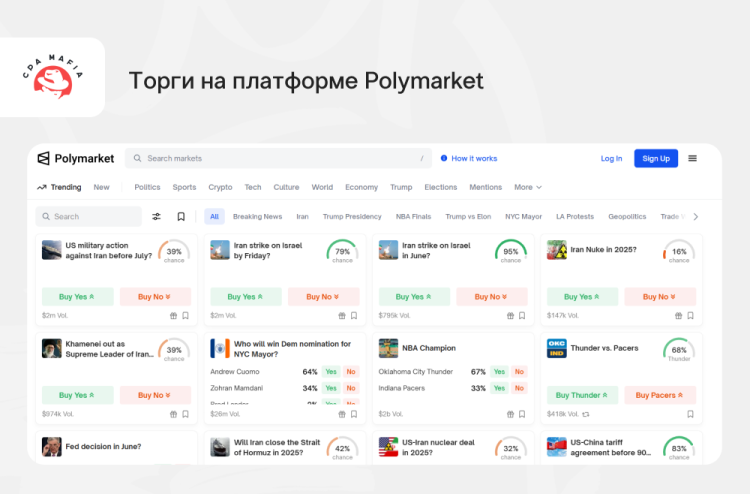
Task: Select the Breaking News topic chip
Action: point(257,216)
